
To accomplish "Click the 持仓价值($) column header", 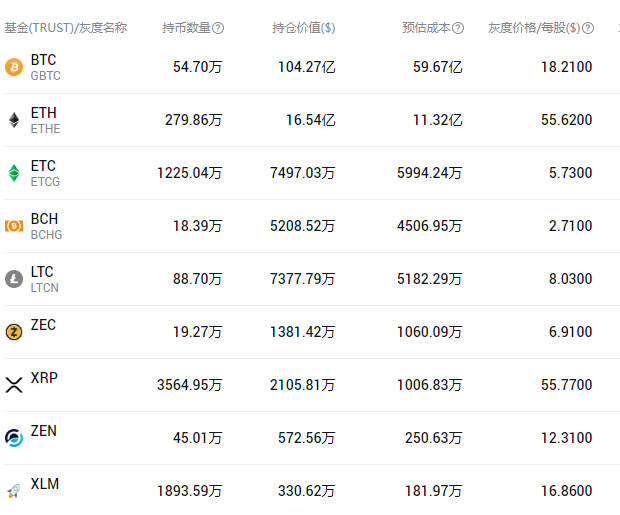I will coord(303,28).
